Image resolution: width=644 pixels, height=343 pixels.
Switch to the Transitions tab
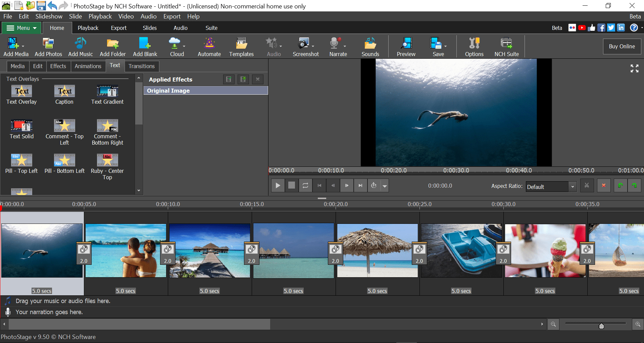coord(141,66)
